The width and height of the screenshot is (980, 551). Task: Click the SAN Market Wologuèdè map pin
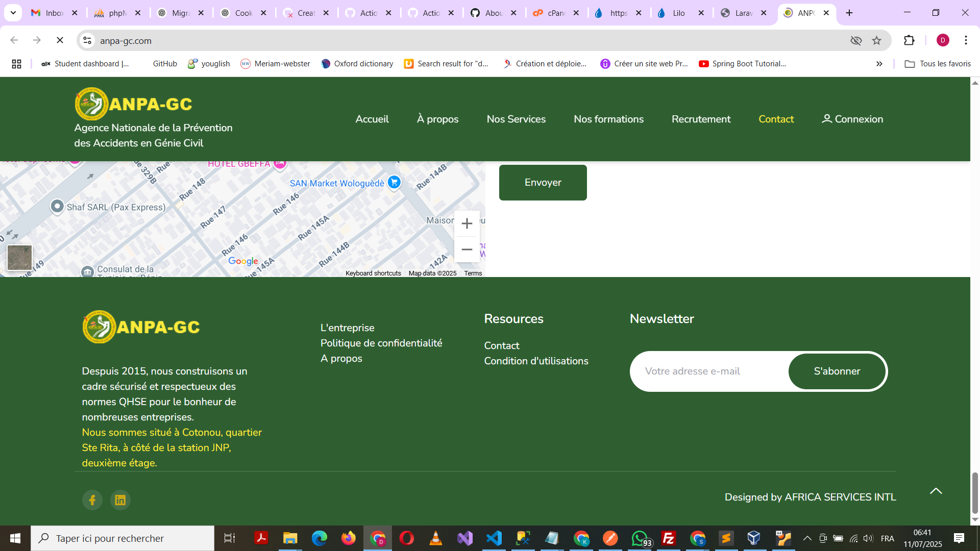pos(394,182)
